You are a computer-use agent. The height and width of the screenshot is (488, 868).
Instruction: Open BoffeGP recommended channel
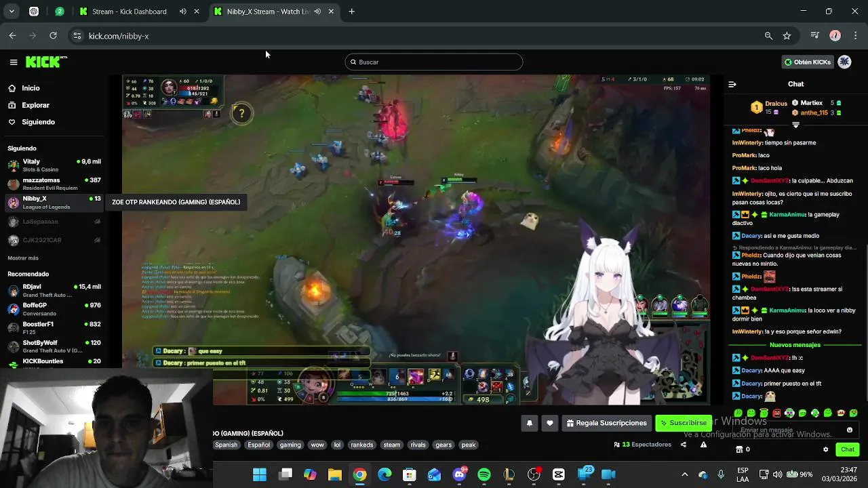(54, 309)
